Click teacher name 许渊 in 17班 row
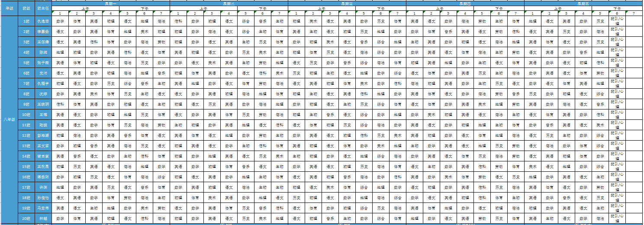 tap(43, 187)
